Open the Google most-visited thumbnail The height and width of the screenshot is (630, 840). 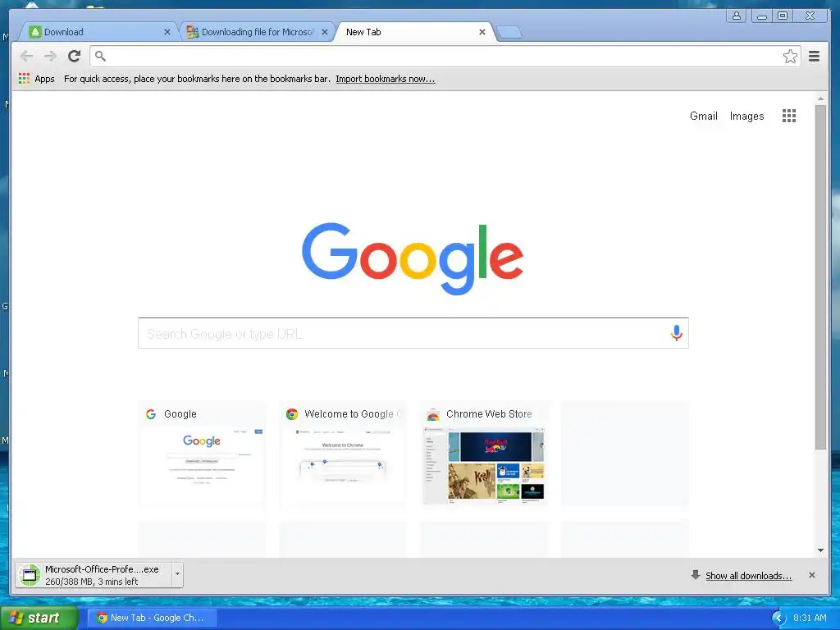(x=202, y=454)
